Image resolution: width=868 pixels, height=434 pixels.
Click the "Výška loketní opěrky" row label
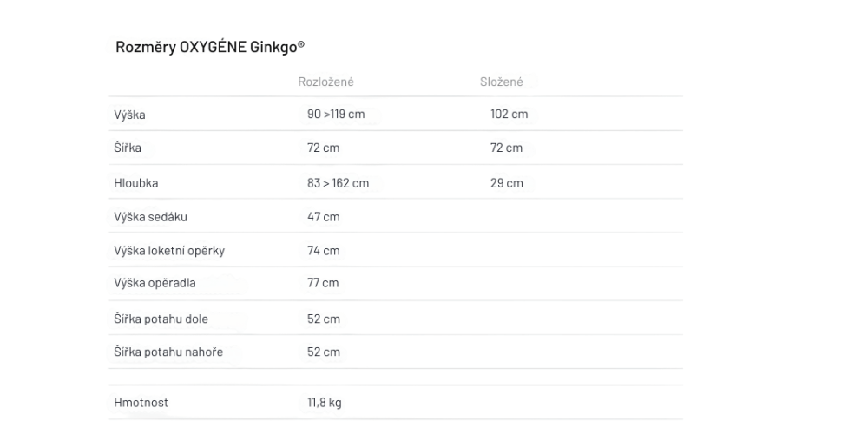[169, 251]
